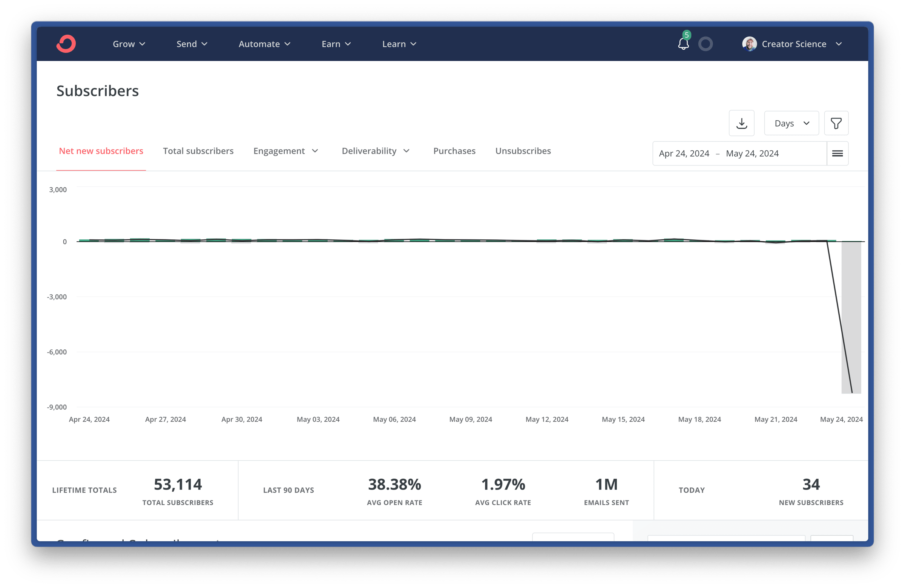Screen dimensions: 905x588
Task: Click the Apr 24, 2024 start date field
Action: click(x=684, y=153)
